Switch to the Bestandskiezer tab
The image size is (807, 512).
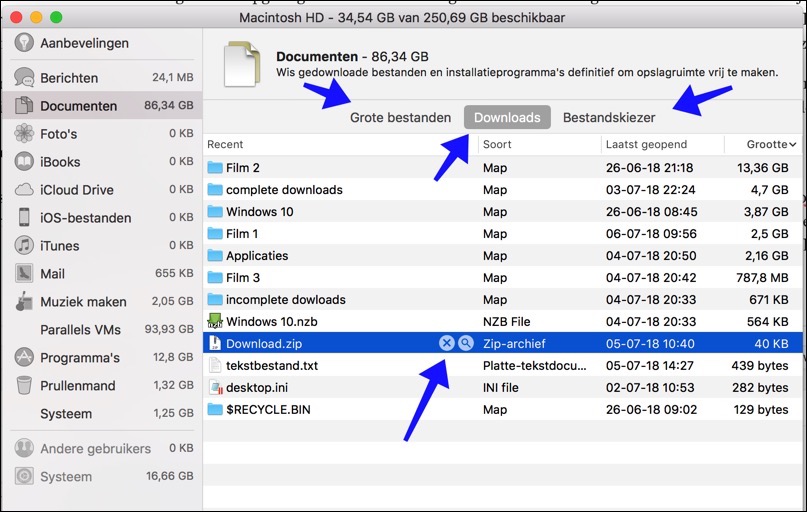(x=609, y=118)
